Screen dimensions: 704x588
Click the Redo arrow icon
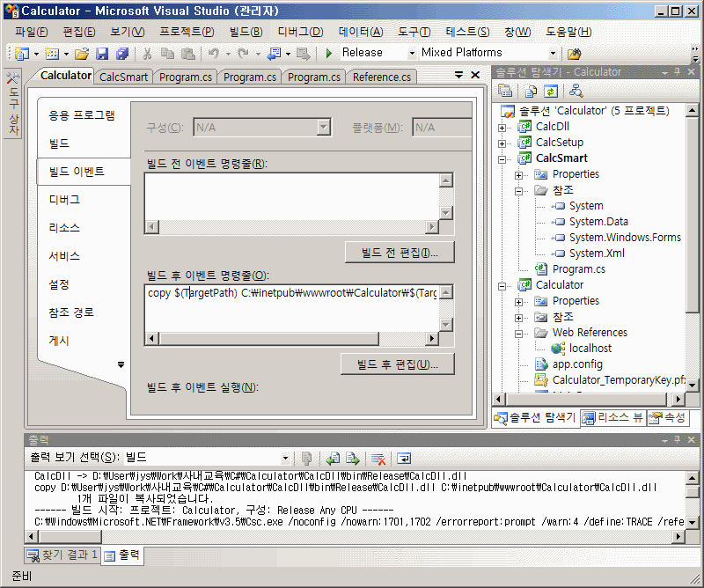coord(244,54)
